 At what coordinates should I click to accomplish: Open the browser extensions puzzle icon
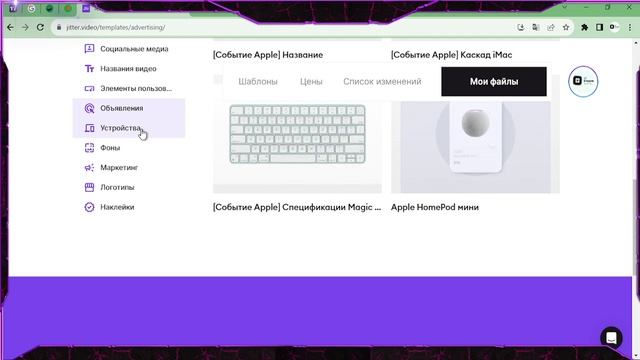tap(584, 27)
